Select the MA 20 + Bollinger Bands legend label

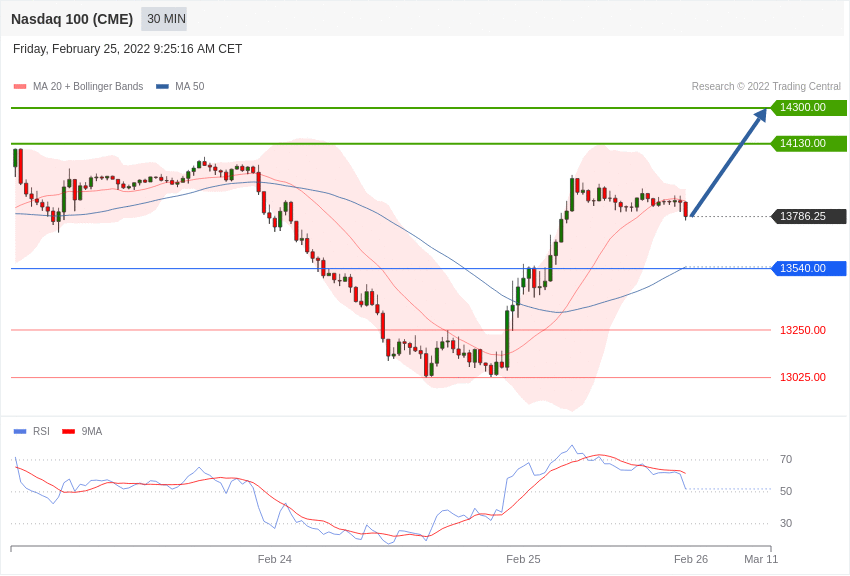[x=88, y=87]
